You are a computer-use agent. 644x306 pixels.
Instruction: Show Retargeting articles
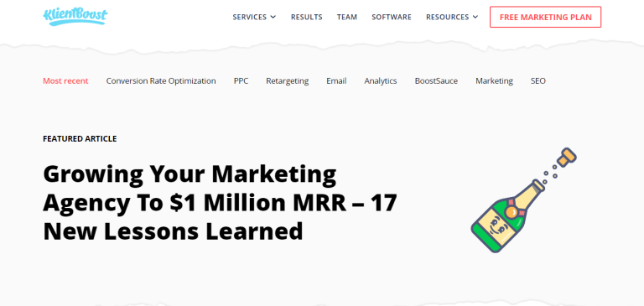(287, 81)
